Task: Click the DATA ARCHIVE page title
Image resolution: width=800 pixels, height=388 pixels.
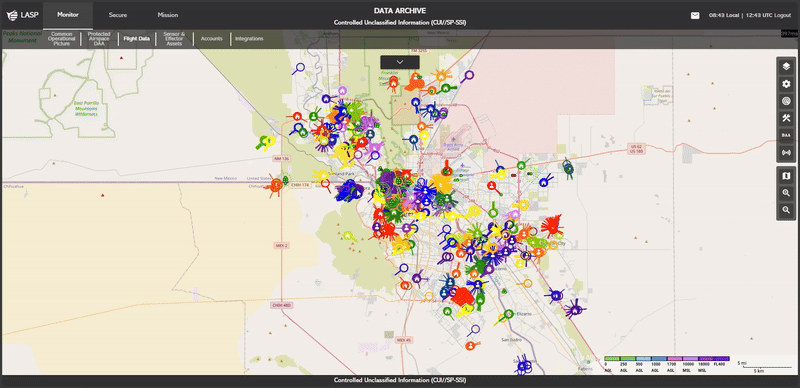Action: [399, 11]
